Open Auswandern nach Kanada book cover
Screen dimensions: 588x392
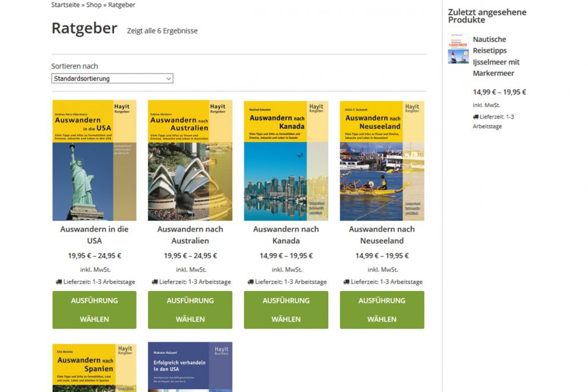(x=286, y=160)
